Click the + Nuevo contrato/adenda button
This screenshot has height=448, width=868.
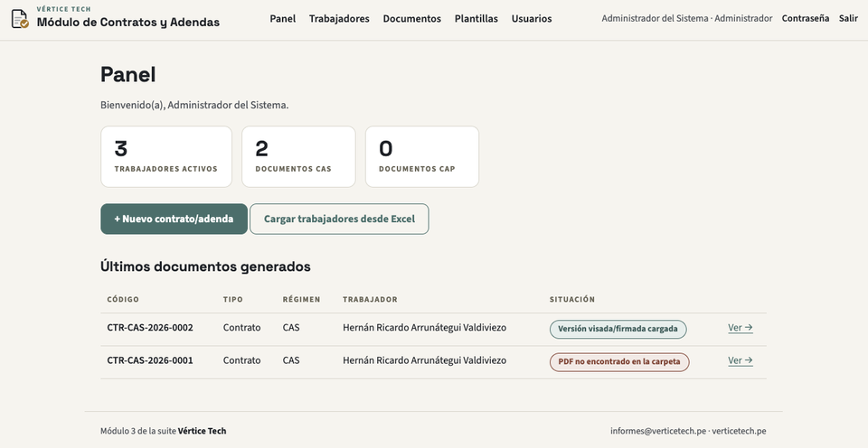pyautogui.click(x=174, y=219)
